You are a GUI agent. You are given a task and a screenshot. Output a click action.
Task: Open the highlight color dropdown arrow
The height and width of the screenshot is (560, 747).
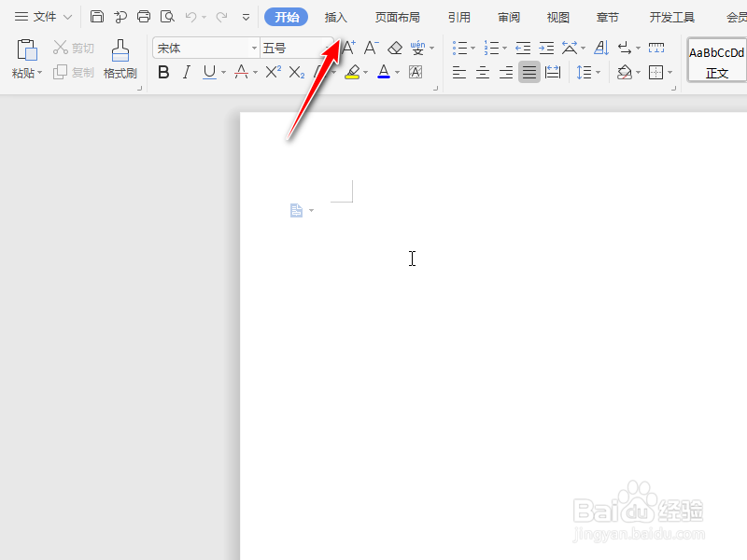365,73
